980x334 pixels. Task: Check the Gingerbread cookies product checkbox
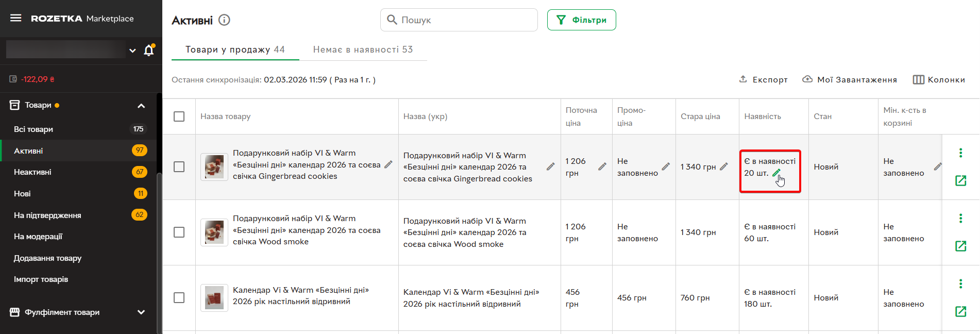(x=179, y=167)
